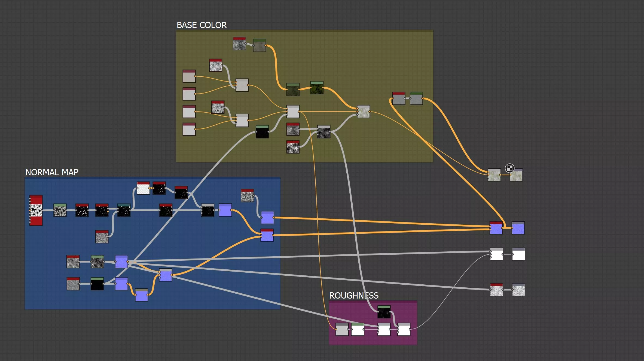Click the white output node at far right
This screenshot has height=361, width=644.
click(518, 254)
